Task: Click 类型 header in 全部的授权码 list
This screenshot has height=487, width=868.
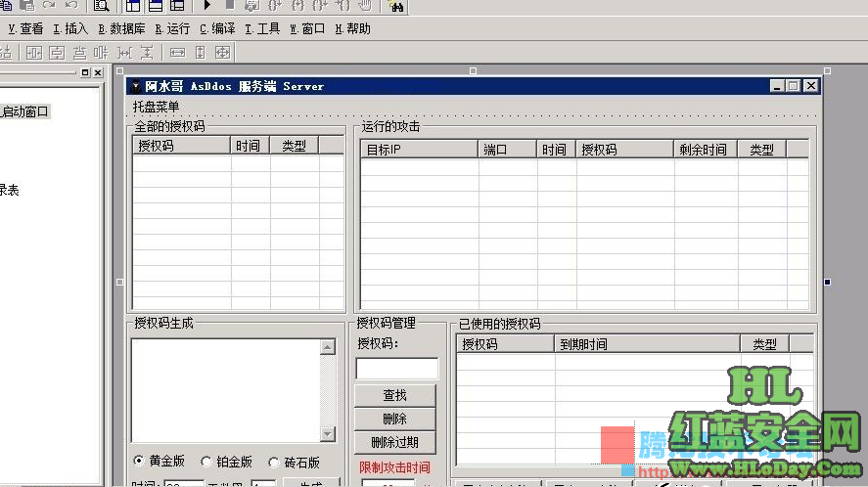Action: click(x=295, y=146)
